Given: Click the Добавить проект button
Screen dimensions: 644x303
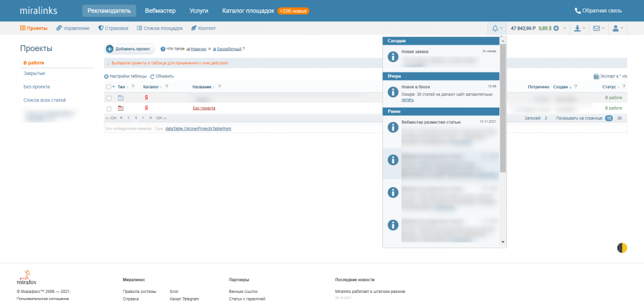Looking at the screenshot, I should [130, 49].
